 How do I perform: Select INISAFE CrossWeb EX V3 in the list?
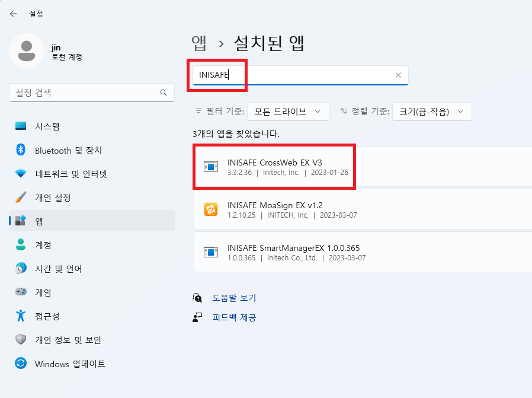[284, 167]
